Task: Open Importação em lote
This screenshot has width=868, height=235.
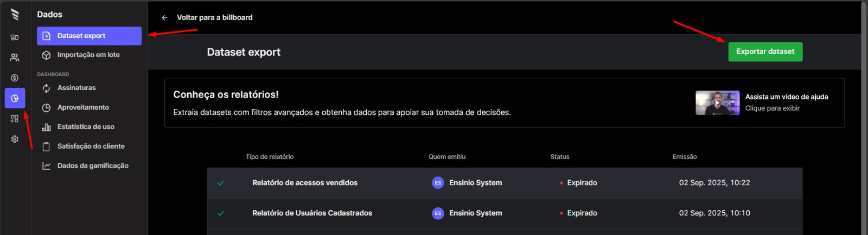Action: click(x=88, y=55)
